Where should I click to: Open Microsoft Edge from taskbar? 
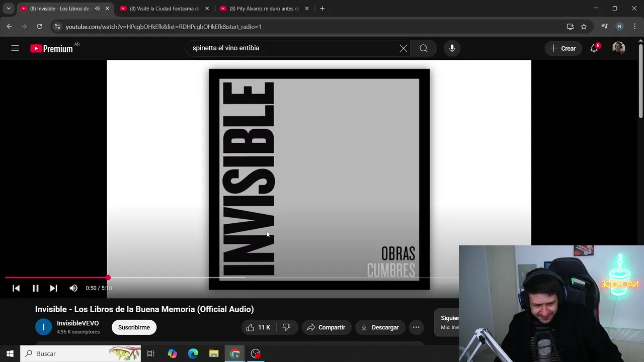(193, 354)
